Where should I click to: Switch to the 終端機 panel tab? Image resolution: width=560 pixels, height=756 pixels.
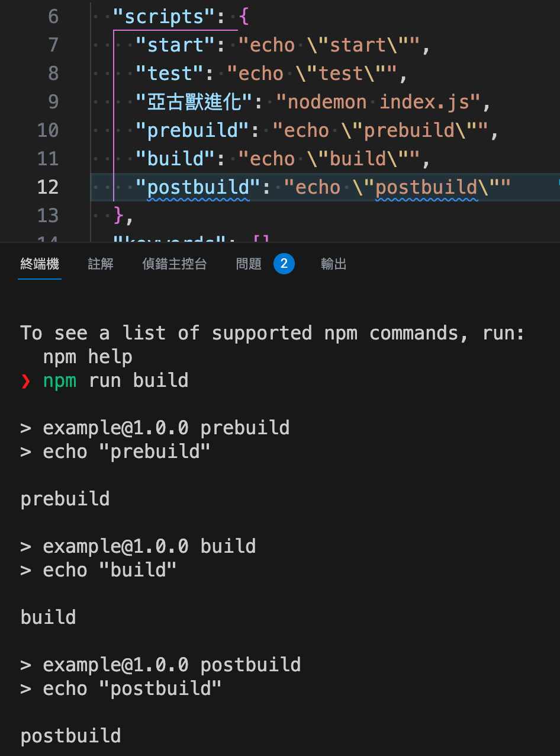point(40,264)
